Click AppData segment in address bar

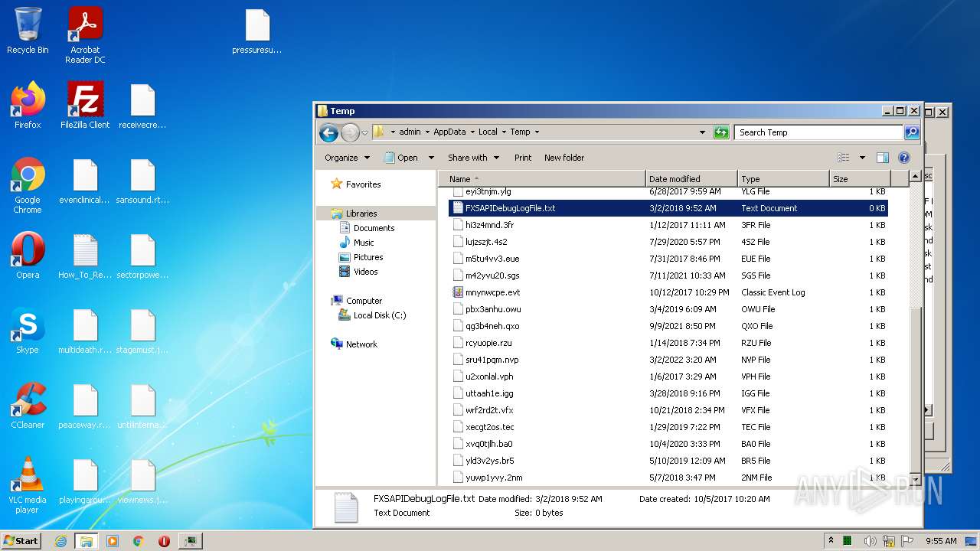449,132
